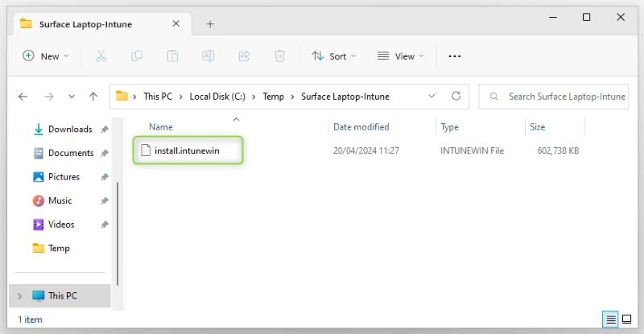Select Surface Laptop-Intune breadcrumb segment
This screenshot has width=644, height=334.
coord(345,97)
